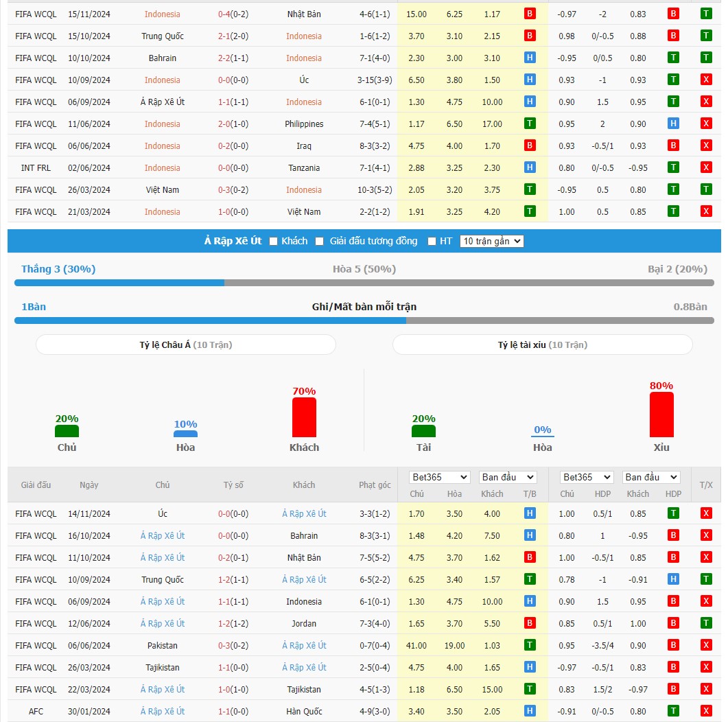Click the Ghi/Mất bàn mỗi trận bar
728x722 pixels.
tap(364, 321)
